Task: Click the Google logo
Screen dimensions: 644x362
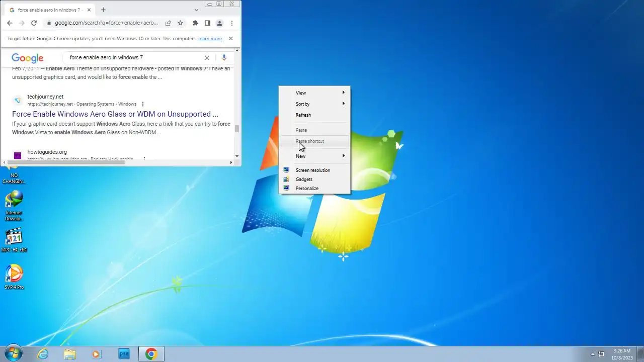Action: tap(28, 58)
